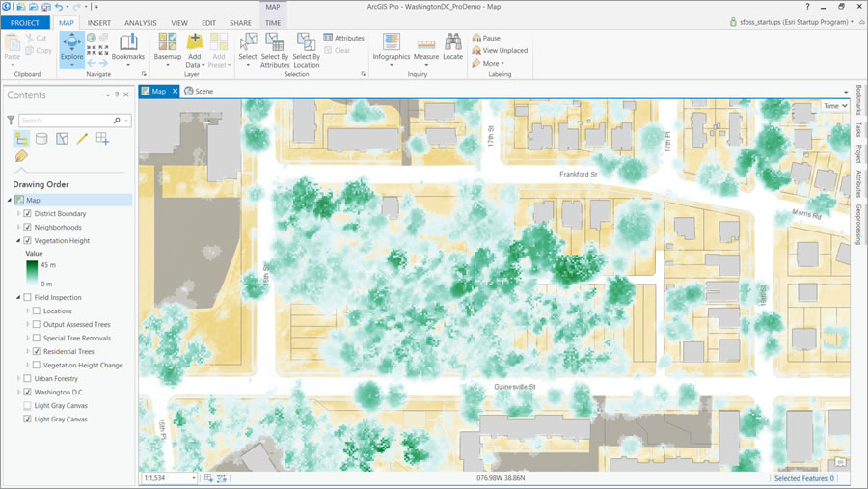Switch to the ANALYSIS ribbon tab

[x=141, y=23]
